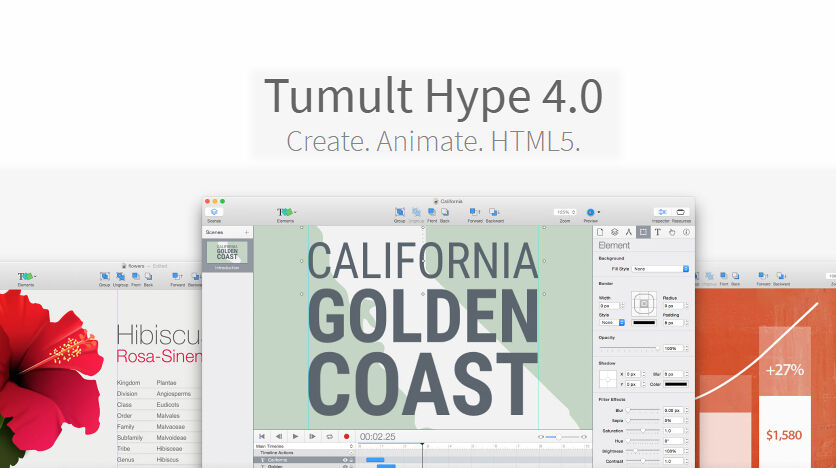
Task: Send element to Back in California window
Action: pos(445,212)
